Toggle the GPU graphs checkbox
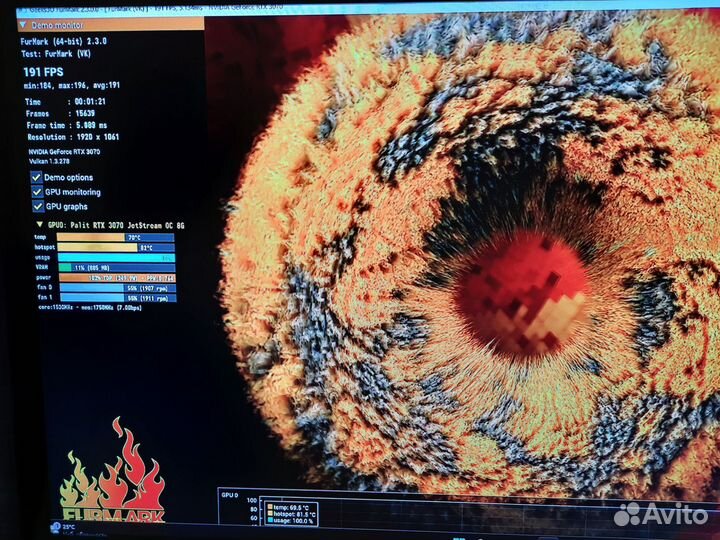This screenshot has height=540, width=720. 36,206
